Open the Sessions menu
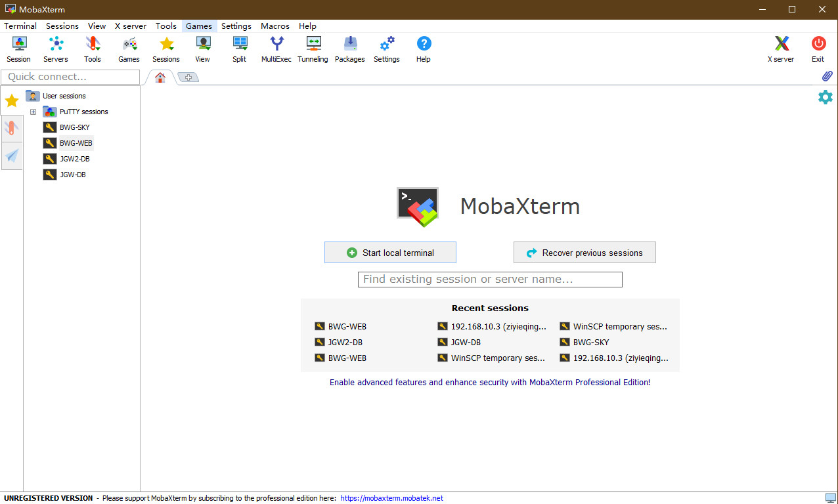 point(62,26)
